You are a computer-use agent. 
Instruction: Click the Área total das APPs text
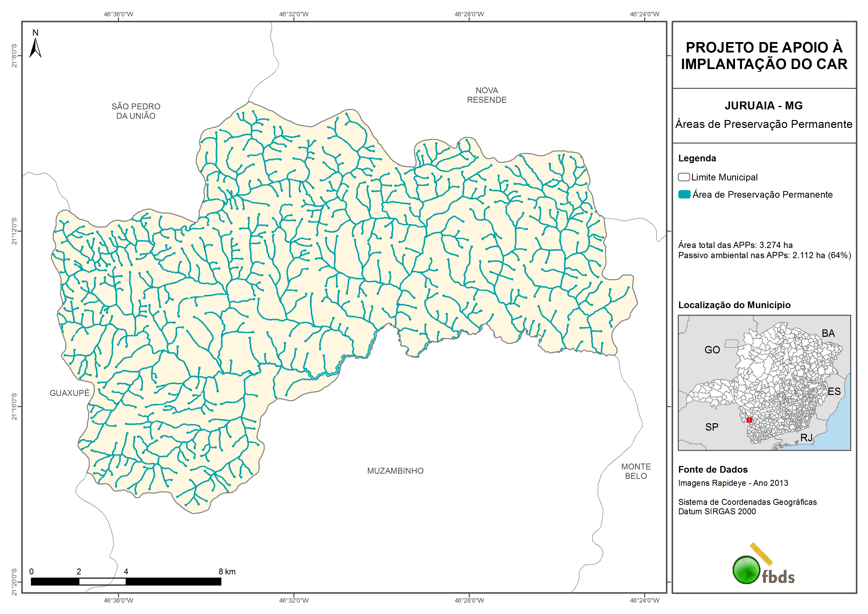click(x=735, y=245)
